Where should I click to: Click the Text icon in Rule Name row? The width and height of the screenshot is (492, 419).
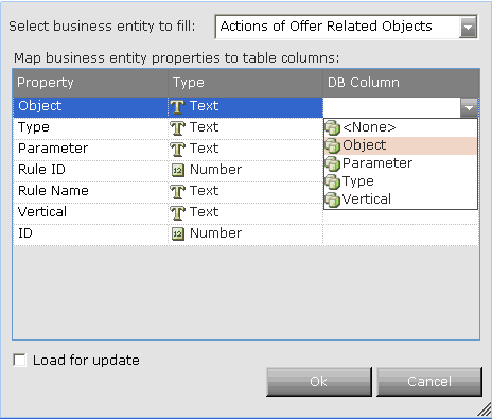tap(178, 192)
